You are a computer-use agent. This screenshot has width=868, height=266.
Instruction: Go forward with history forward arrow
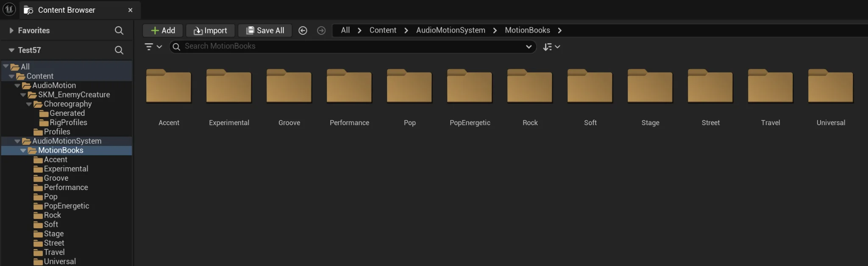point(321,31)
